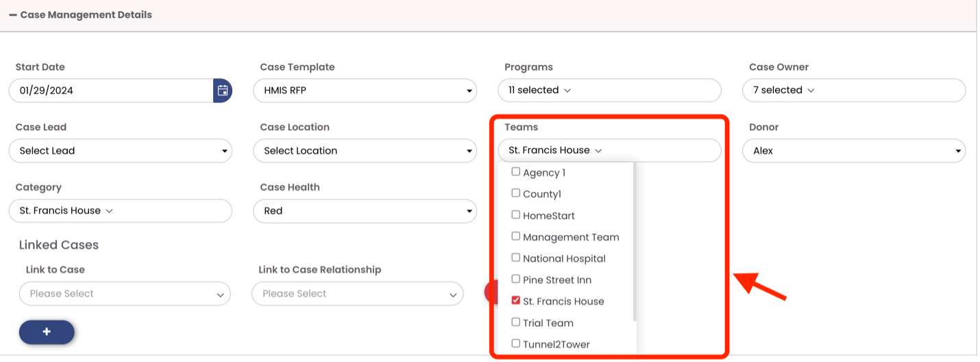The width and height of the screenshot is (980, 362).
Task: Tick the National Hospital checkbox
Action: [x=516, y=258]
